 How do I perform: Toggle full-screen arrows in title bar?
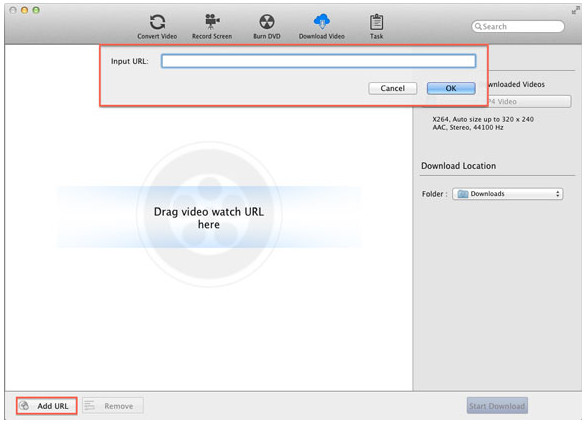(575, 10)
